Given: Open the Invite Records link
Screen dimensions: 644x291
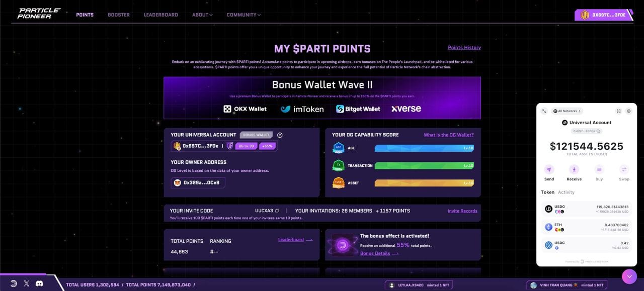Looking at the screenshot, I should point(462,211).
